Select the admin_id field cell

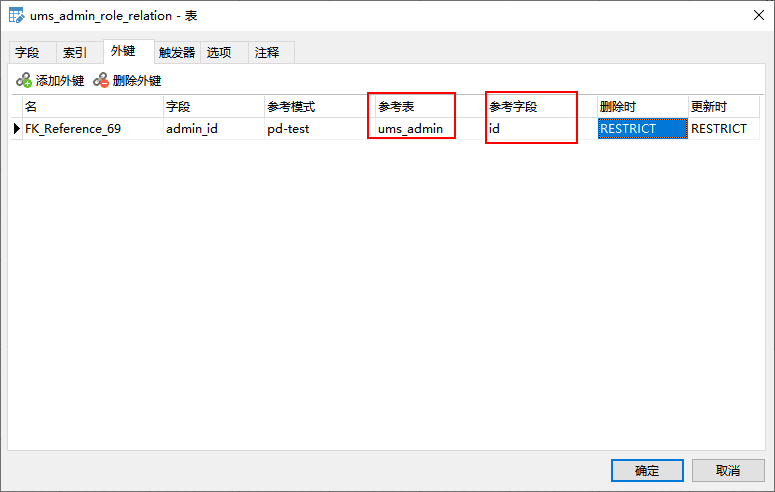214,129
